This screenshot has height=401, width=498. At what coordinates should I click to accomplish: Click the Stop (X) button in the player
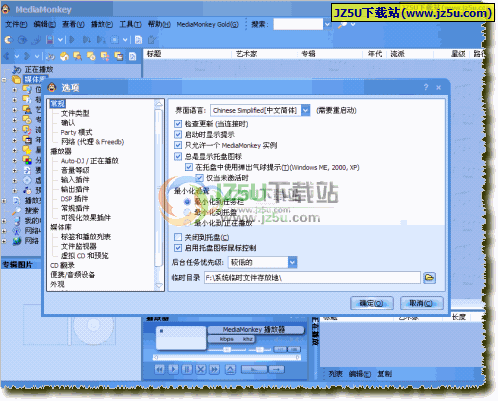pos(201,369)
